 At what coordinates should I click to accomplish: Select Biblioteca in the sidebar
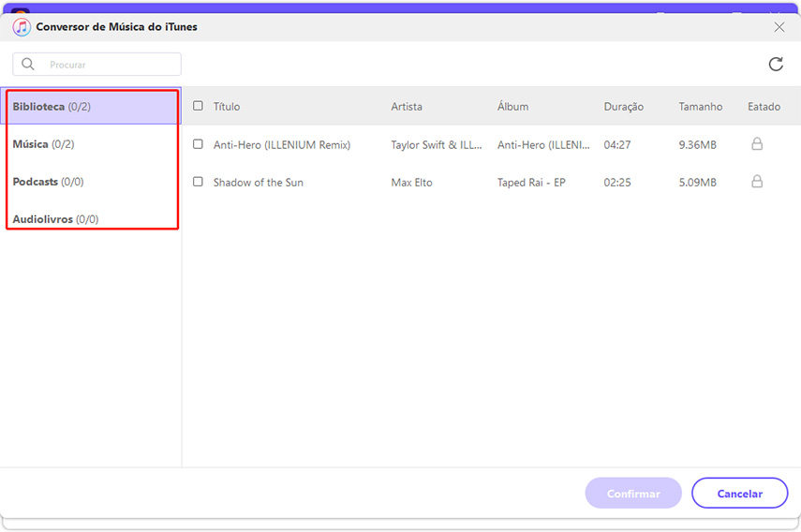pos(91,106)
